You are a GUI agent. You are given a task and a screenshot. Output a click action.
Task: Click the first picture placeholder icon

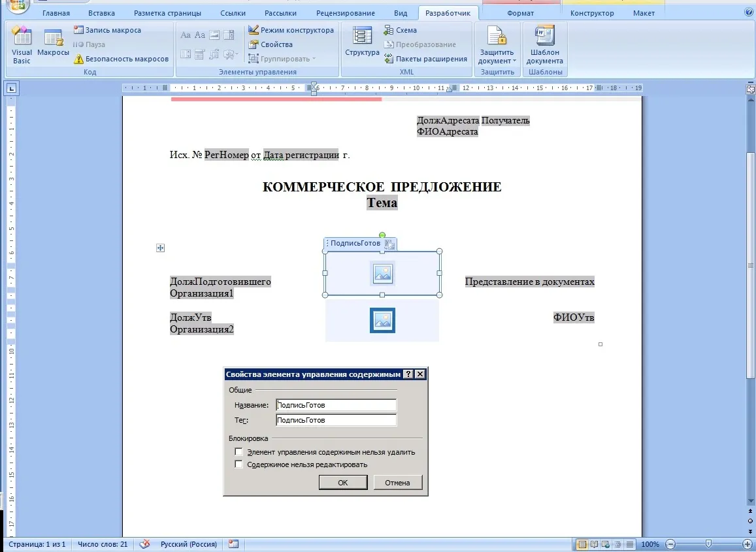point(383,273)
